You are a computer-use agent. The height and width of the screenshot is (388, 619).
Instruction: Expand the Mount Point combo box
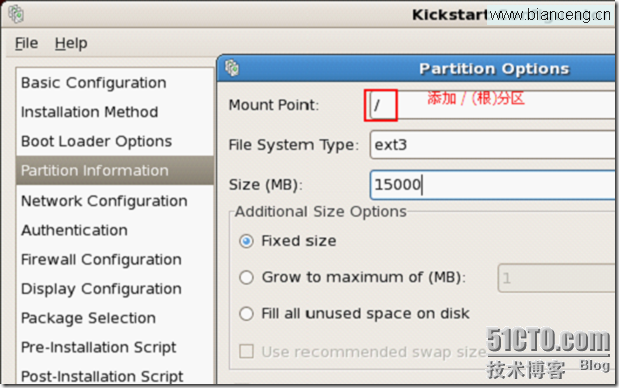(x=493, y=105)
